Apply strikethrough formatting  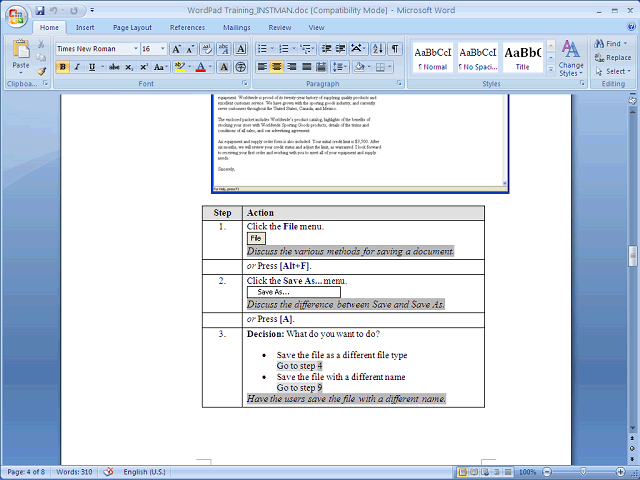[x=114, y=67]
